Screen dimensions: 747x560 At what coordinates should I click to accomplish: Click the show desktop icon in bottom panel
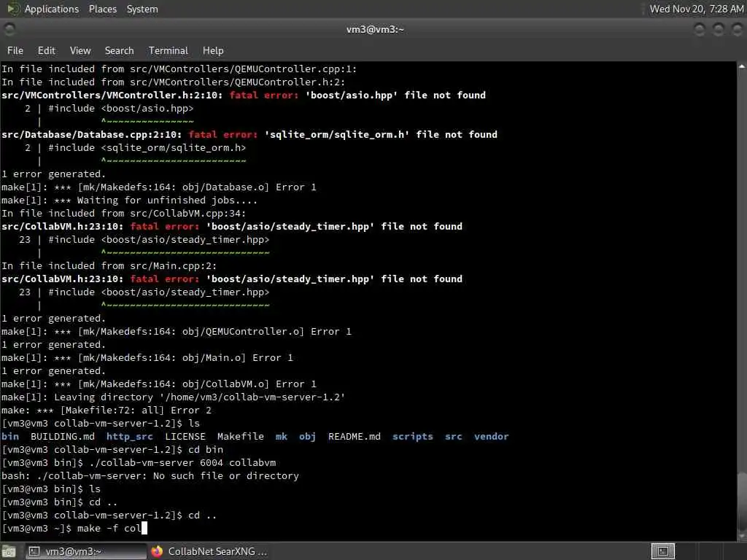coord(8,551)
